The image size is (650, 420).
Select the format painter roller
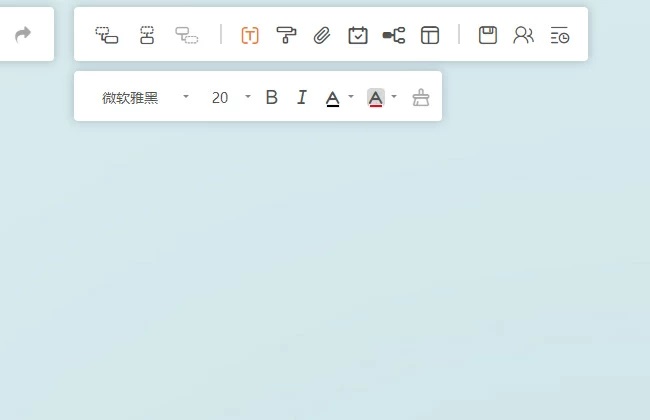pyautogui.click(x=286, y=35)
